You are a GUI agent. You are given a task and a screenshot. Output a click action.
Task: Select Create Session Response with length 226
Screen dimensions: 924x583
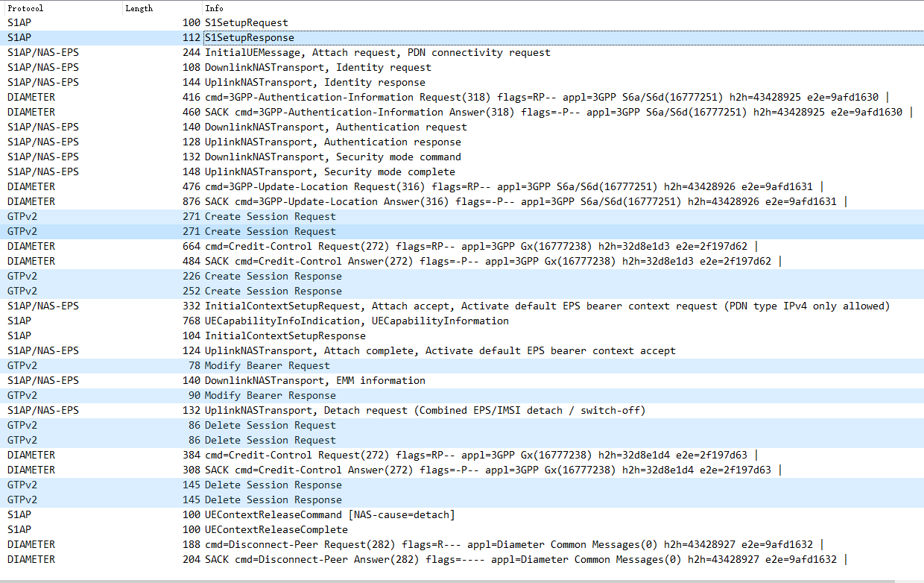pos(462,277)
